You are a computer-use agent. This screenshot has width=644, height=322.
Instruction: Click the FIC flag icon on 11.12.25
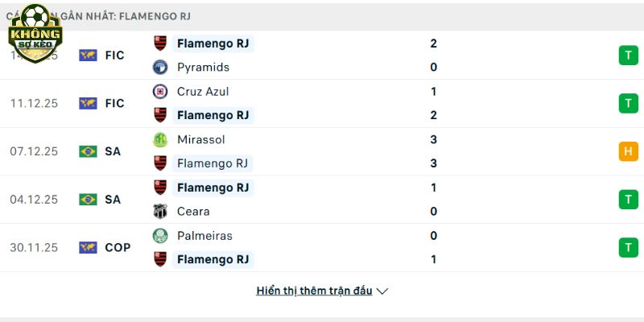tap(88, 103)
